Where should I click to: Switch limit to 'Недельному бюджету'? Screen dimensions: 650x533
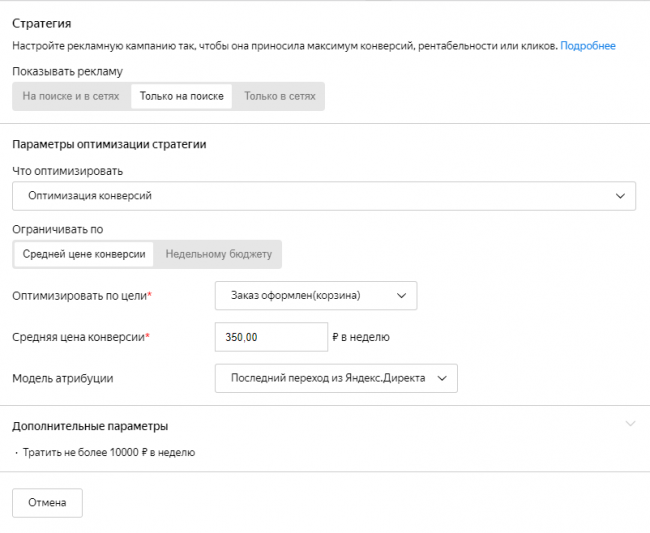[218, 254]
